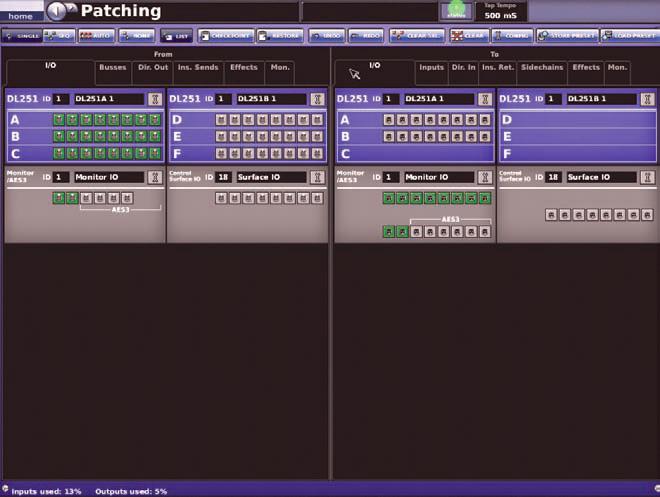This screenshot has height=497, width=660.
Task: Click the RESTORE toolbar button
Action: click(x=280, y=36)
